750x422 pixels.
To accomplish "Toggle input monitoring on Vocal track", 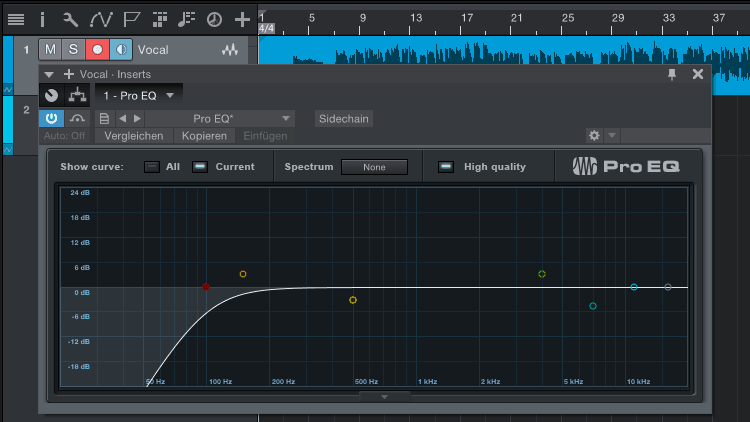I will pos(121,49).
